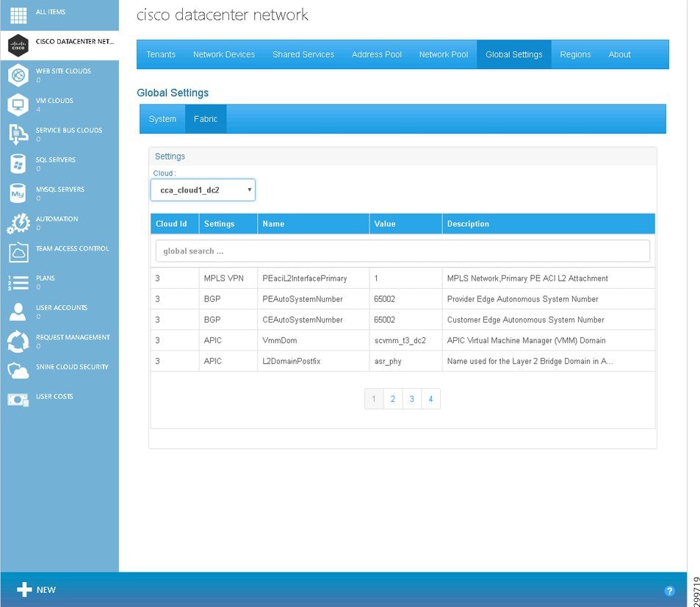Open the help question mark icon
The width and height of the screenshot is (700, 607).
click(669, 591)
